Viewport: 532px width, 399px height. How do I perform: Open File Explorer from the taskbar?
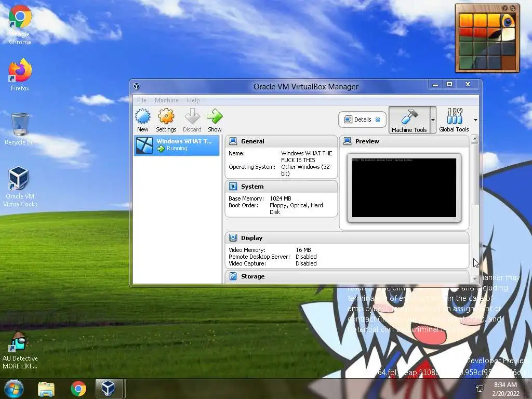(46, 389)
